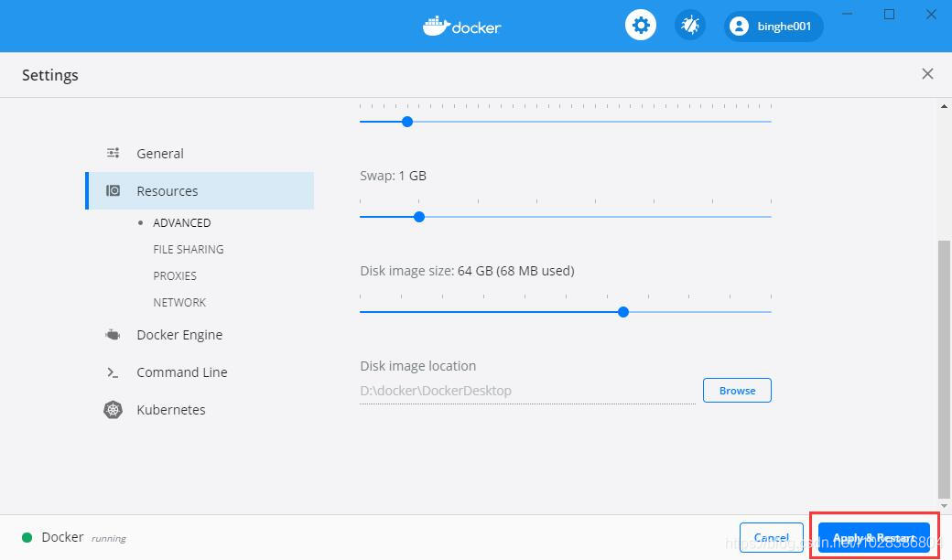Click the green Docker running status dot
This screenshot has width=952, height=560.
click(x=27, y=537)
